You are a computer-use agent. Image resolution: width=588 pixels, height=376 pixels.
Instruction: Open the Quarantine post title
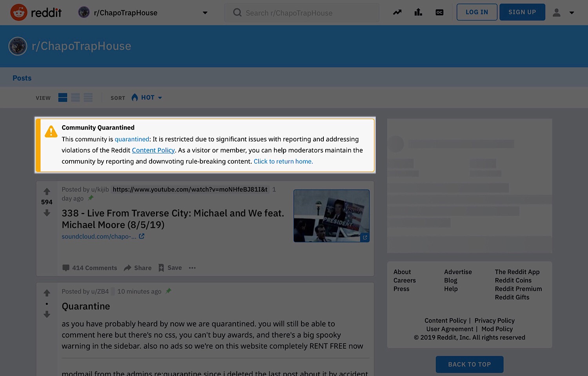[x=86, y=306]
